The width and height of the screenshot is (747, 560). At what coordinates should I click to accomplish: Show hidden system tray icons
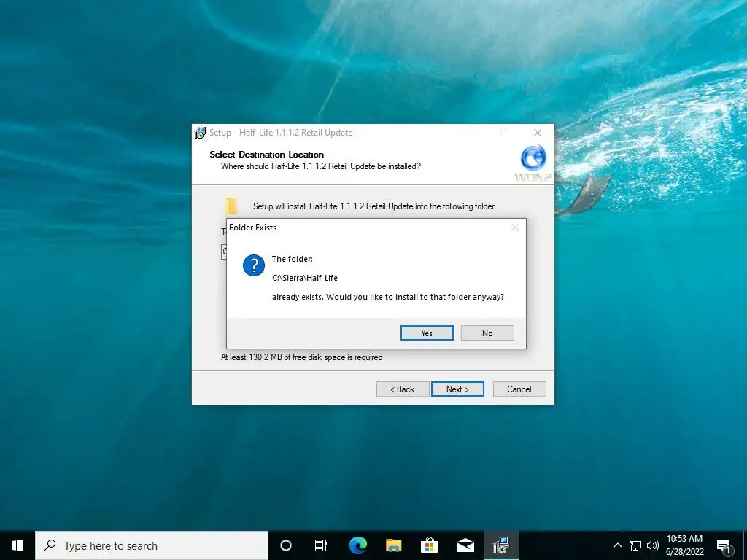point(617,545)
